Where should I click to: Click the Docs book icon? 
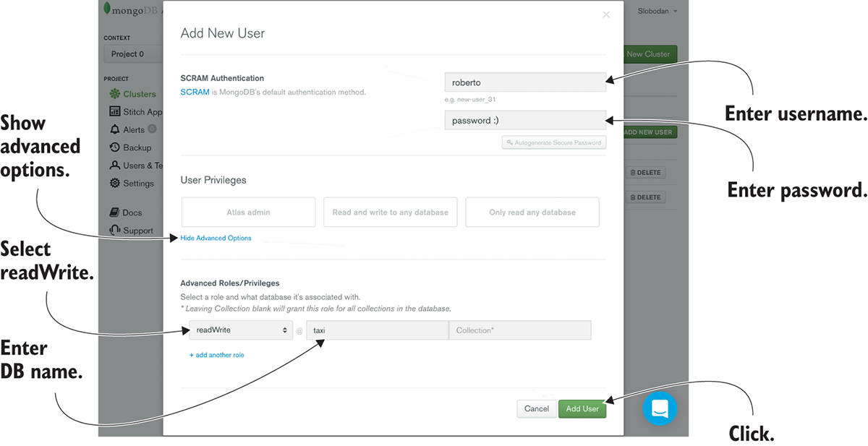pyautogui.click(x=114, y=213)
